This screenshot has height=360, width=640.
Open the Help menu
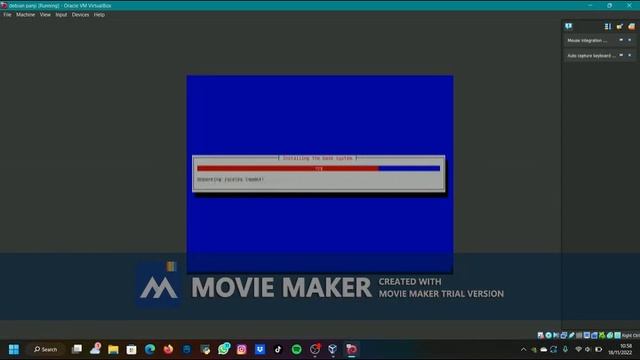pyautogui.click(x=99, y=15)
